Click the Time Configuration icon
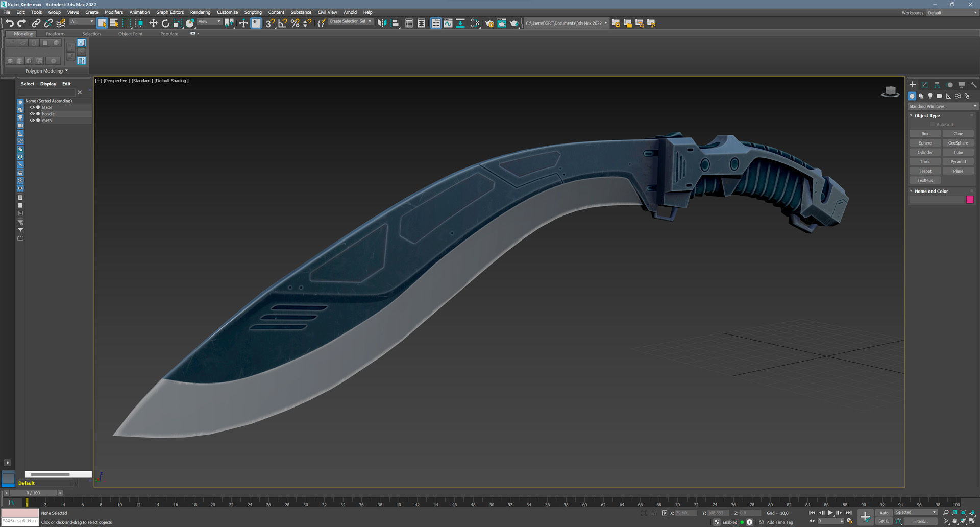The width and height of the screenshot is (980, 527). click(849, 521)
